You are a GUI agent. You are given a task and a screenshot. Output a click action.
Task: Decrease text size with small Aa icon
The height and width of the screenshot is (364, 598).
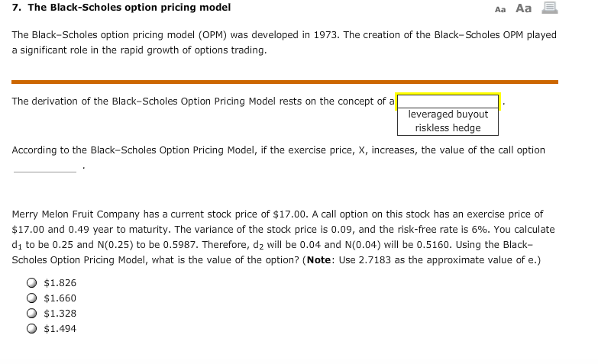[x=500, y=9]
